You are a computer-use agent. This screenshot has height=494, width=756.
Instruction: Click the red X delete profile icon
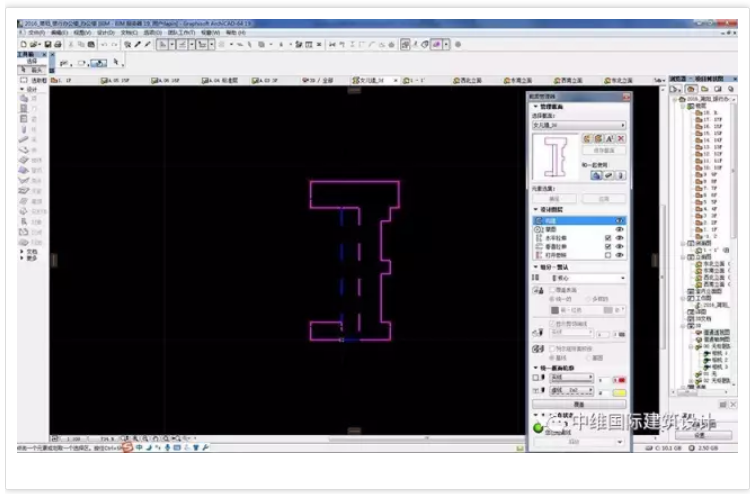(x=621, y=139)
